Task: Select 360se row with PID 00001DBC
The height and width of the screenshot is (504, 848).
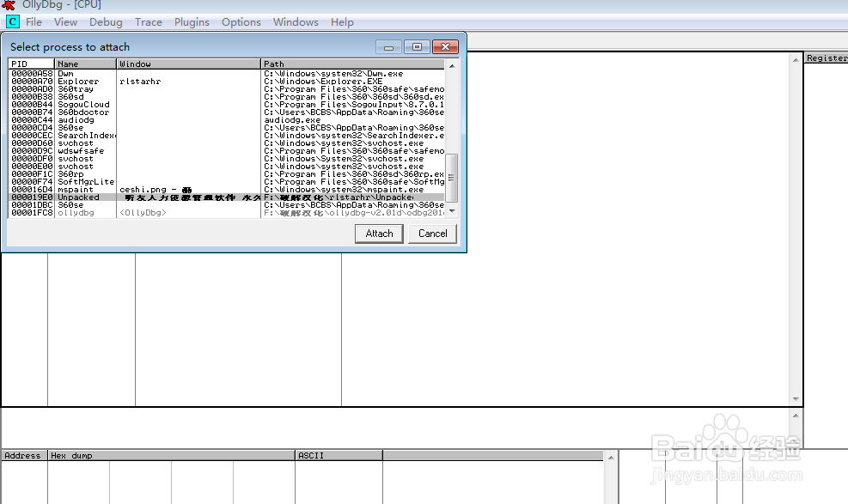Action: (227, 205)
